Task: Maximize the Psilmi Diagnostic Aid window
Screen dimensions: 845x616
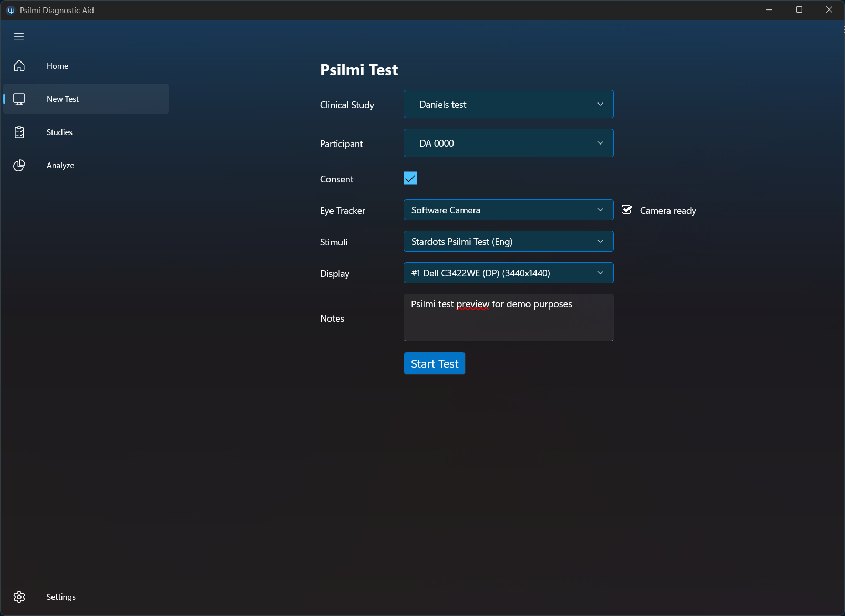Action: coord(799,10)
